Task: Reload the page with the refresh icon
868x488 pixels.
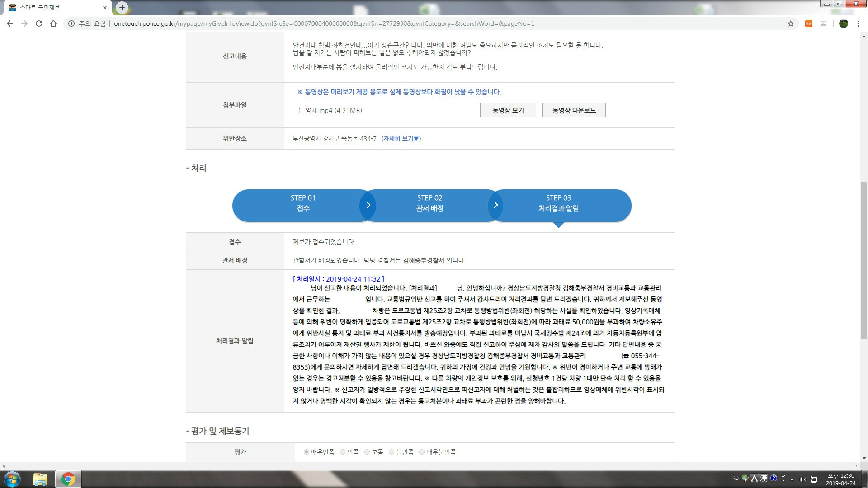Action: click(x=39, y=23)
